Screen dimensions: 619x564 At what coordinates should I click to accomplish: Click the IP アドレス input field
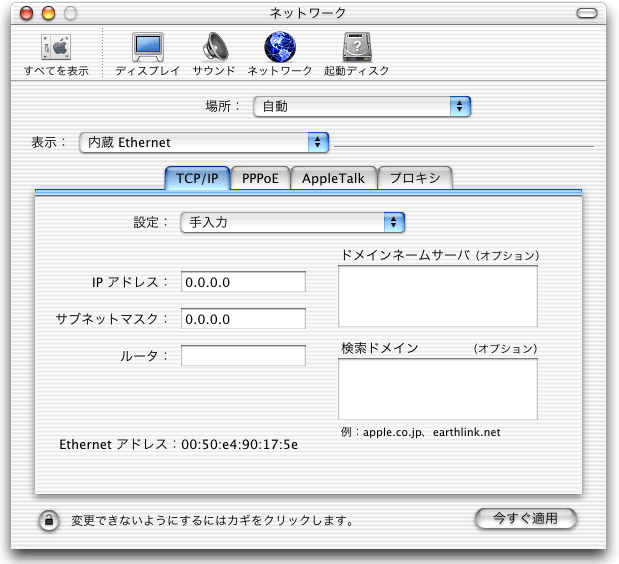tap(243, 282)
